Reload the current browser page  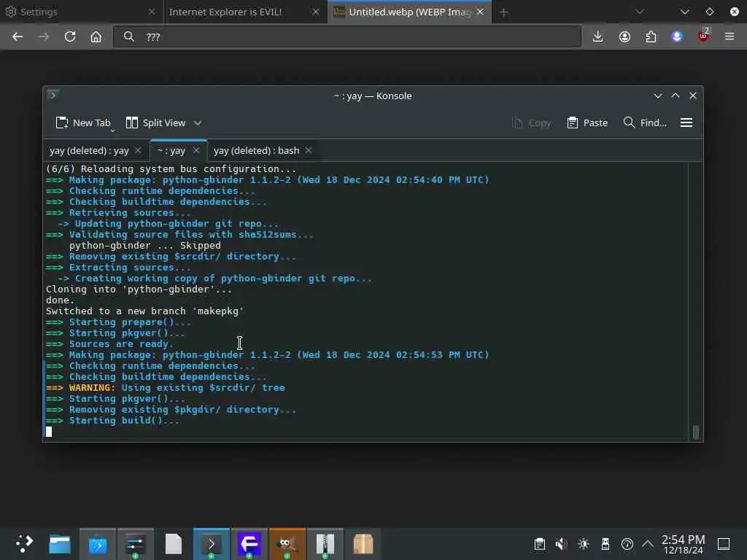coord(70,36)
